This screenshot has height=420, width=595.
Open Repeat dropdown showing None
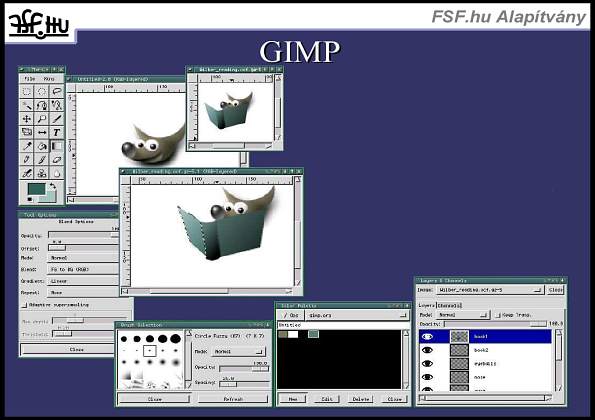coord(83,293)
